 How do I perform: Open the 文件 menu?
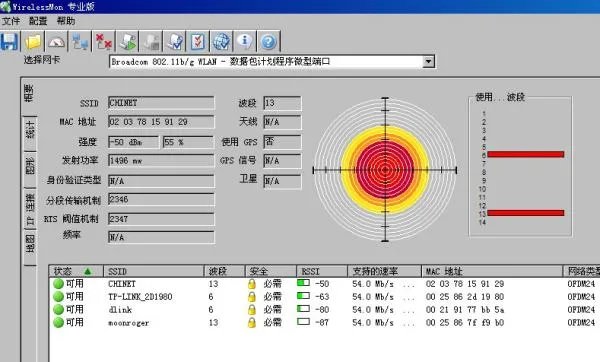[x=11, y=21]
